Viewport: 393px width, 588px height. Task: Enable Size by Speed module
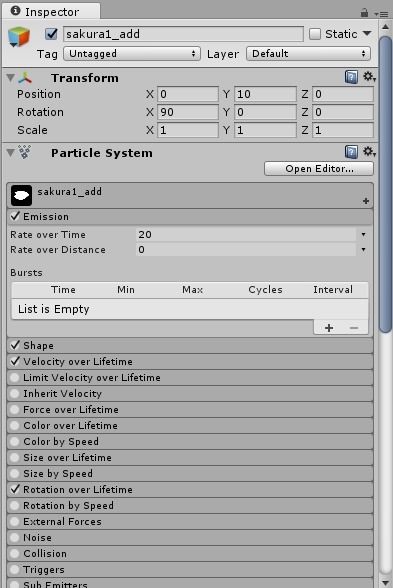tap(15, 474)
